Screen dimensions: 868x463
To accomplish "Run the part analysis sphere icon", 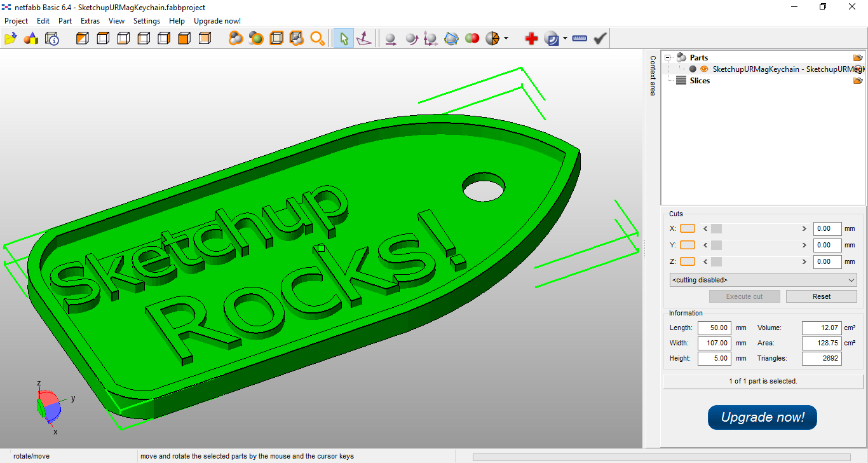I will point(552,39).
